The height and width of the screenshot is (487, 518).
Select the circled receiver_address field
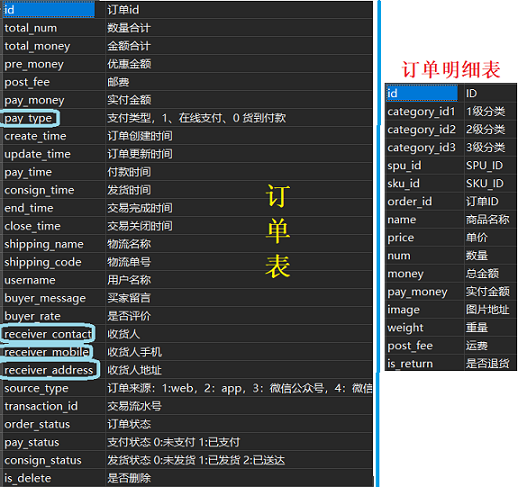(x=49, y=370)
